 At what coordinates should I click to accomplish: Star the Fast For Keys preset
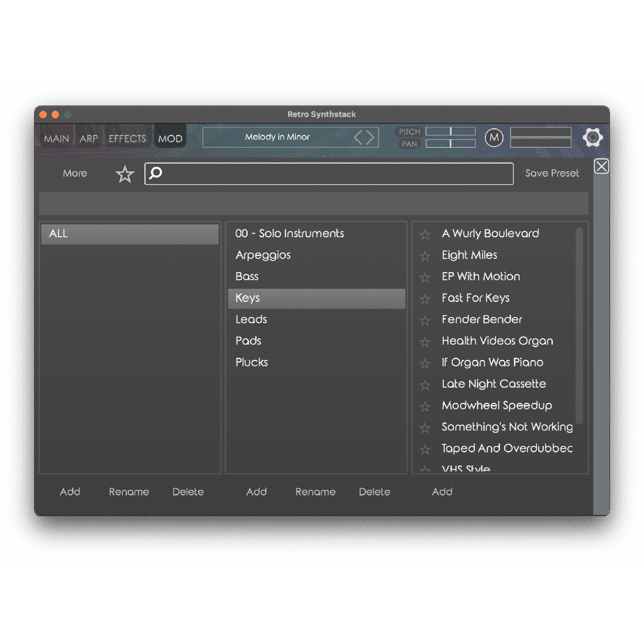(425, 299)
